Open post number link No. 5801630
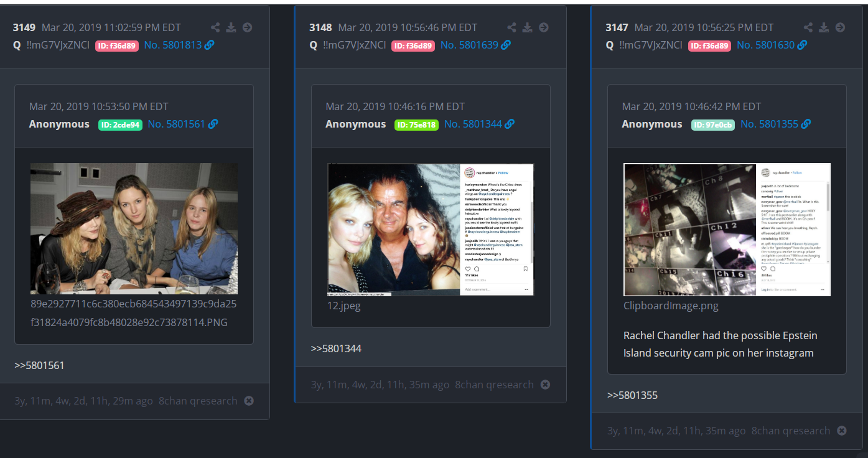This screenshot has width=868, height=458. click(x=766, y=45)
